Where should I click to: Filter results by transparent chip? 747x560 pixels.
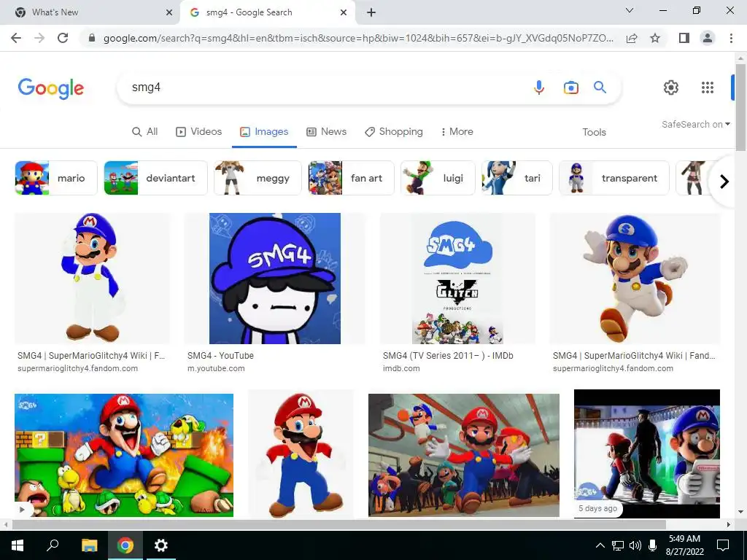[x=614, y=178]
